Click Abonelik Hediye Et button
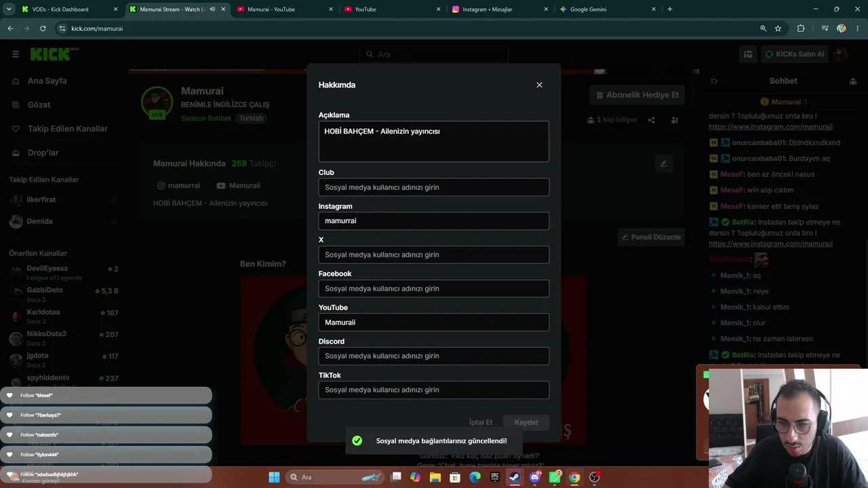This screenshot has width=868, height=488. pyautogui.click(x=636, y=95)
